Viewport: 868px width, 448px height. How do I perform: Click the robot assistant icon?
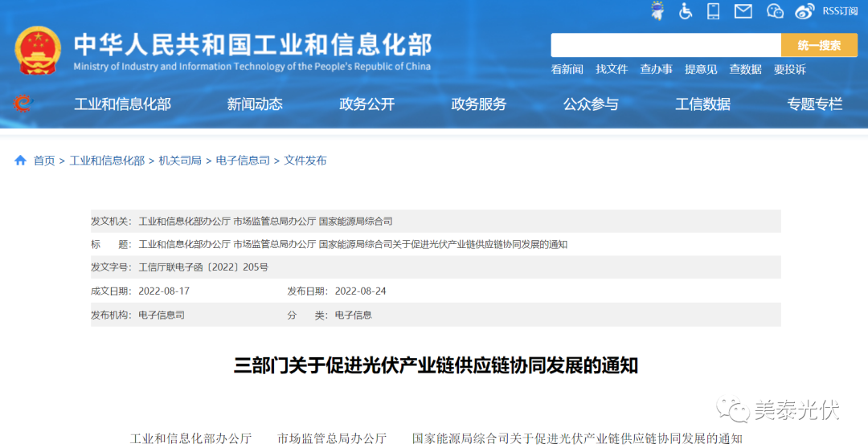point(657,11)
